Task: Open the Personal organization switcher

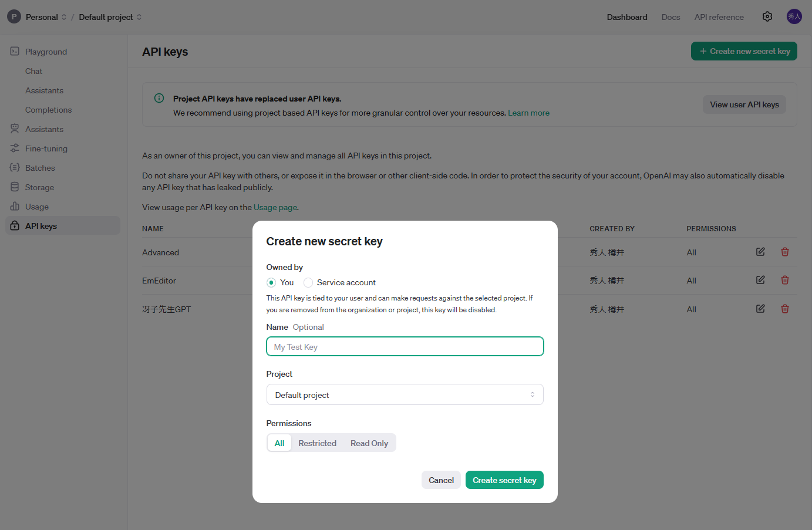Action: [x=42, y=17]
